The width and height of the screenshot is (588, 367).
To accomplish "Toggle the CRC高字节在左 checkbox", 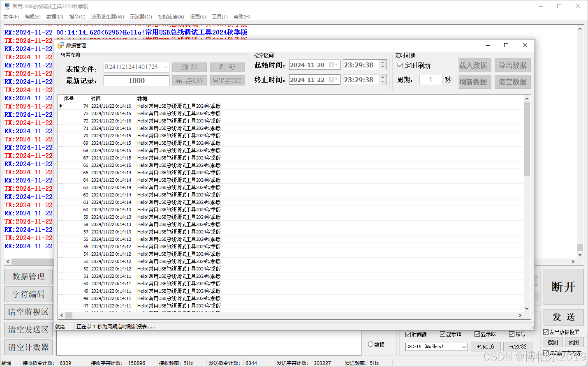I will point(546,353).
